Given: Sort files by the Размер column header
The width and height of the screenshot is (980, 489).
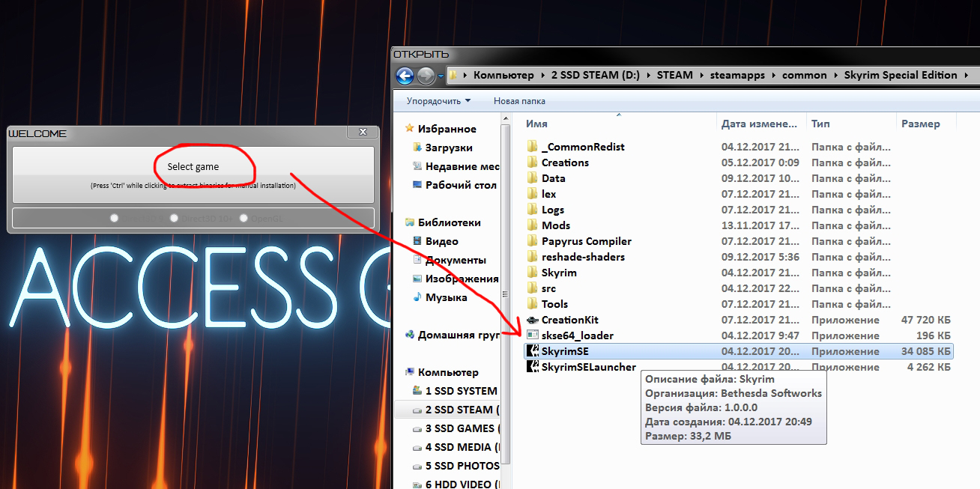Looking at the screenshot, I should click(x=926, y=124).
